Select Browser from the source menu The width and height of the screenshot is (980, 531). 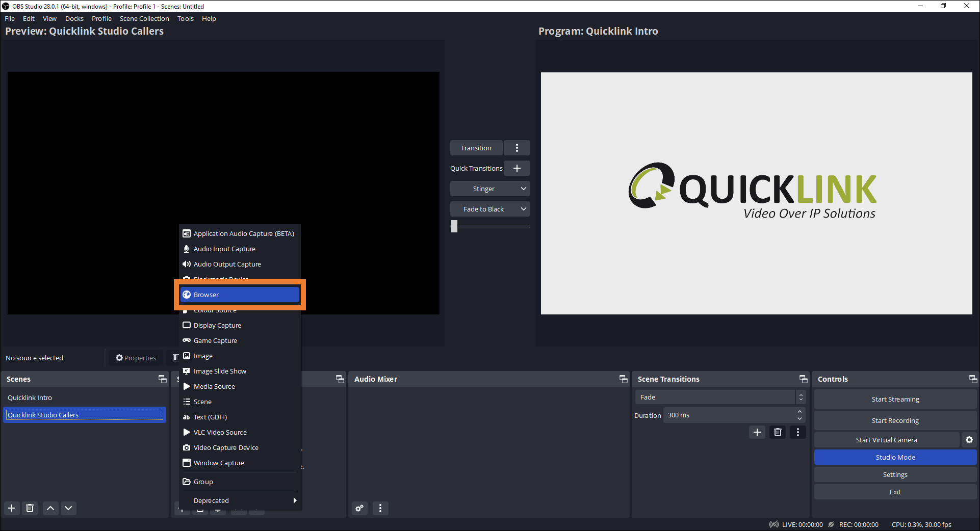[240, 295]
